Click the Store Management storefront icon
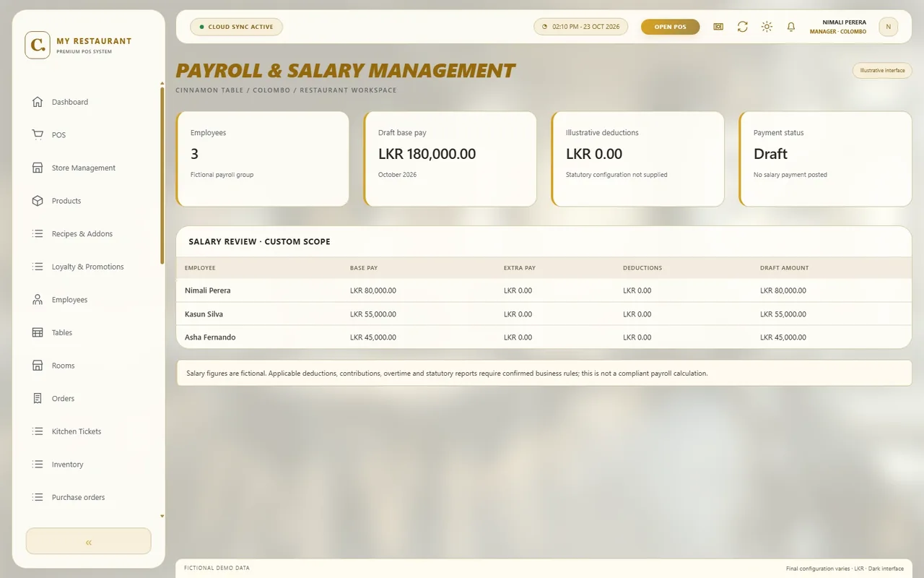Image resolution: width=924 pixels, height=578 pixels. point(38,168)
